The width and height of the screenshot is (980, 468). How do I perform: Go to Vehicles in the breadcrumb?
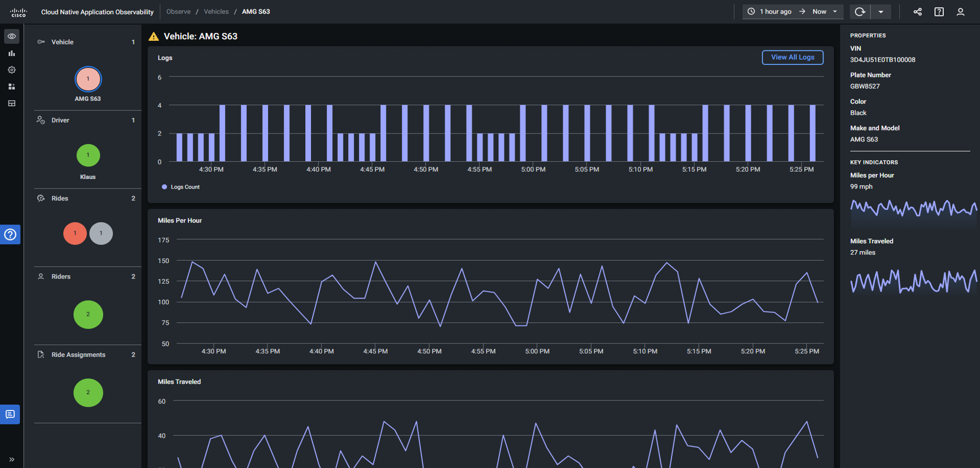point(216,12)
